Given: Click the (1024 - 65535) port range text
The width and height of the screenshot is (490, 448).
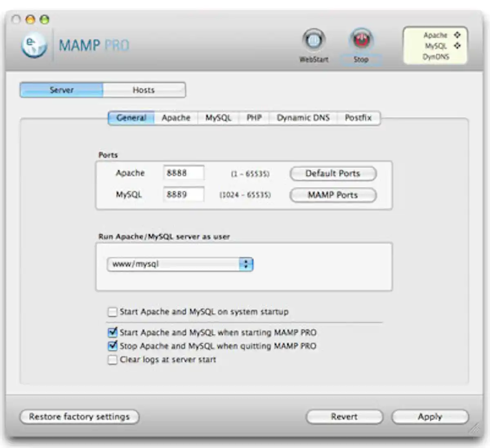Looking at the screenshot, I should 245,195.
